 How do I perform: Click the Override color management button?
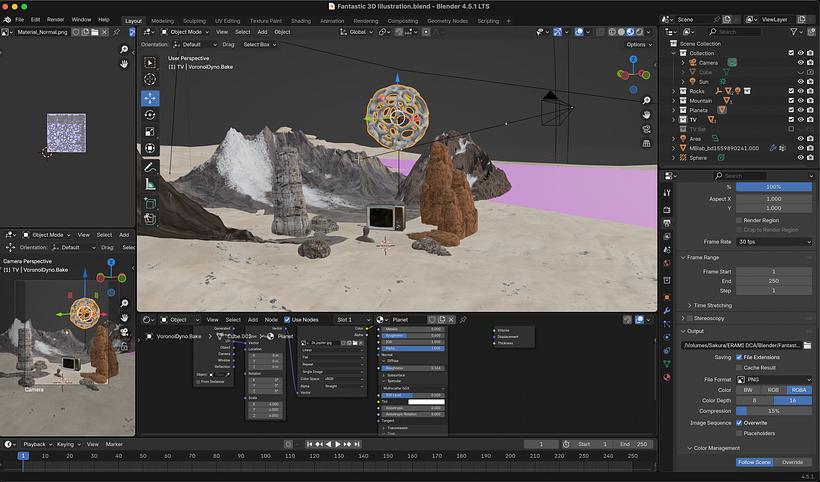[x=792, y=462]
